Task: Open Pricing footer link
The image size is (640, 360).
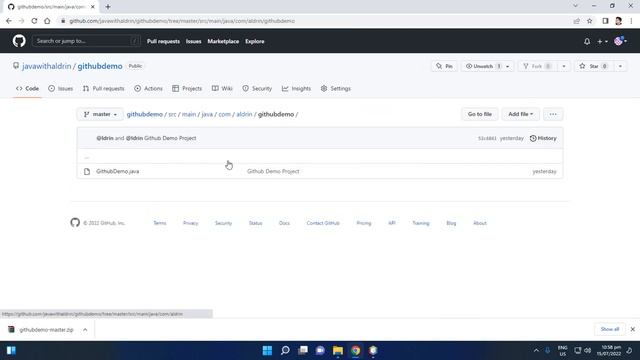Action: click(x=364, y=223)
